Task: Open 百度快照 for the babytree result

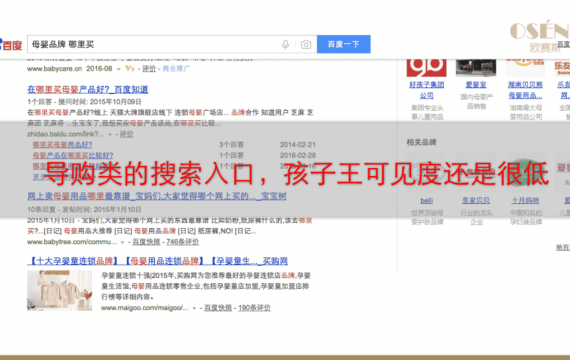Action: tap(146, 242)
